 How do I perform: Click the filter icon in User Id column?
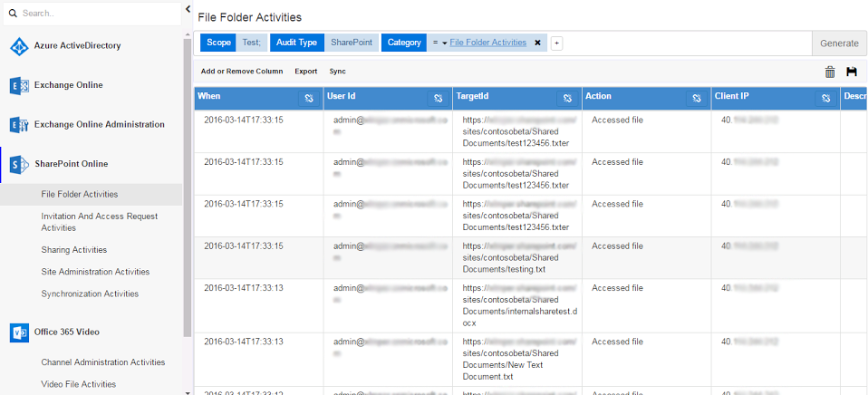pyautogui.click(x=438, y=99)
